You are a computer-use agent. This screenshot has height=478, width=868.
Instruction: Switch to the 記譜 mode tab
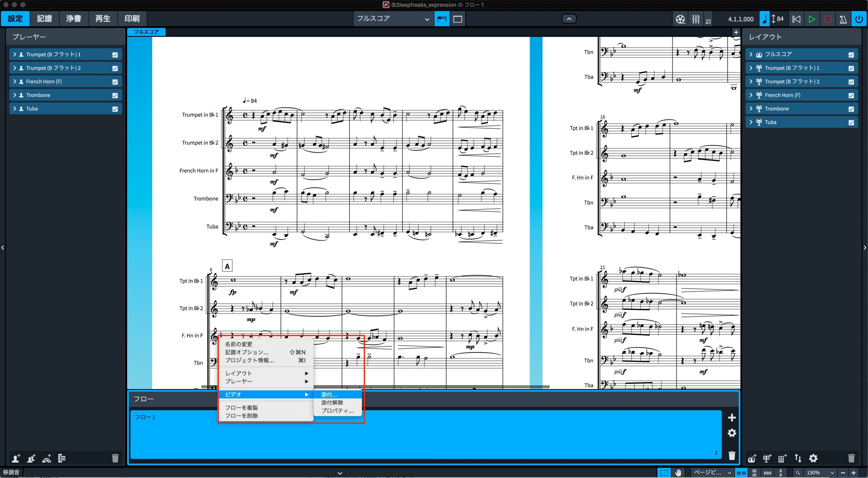44,19
